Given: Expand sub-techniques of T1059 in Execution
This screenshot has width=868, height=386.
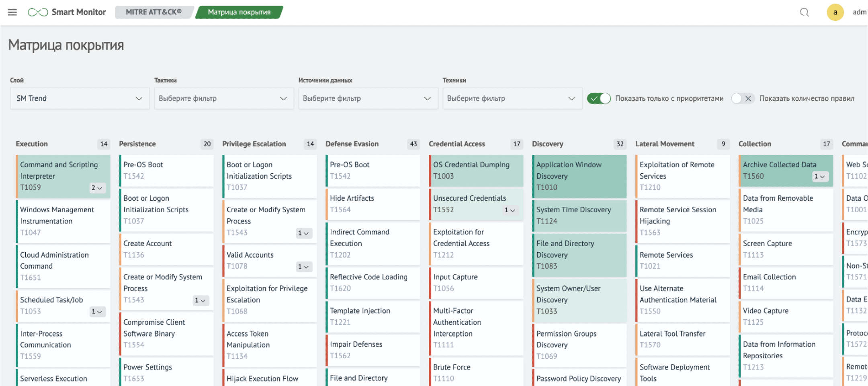Looking at the screenshot, I should coord(97,188).
